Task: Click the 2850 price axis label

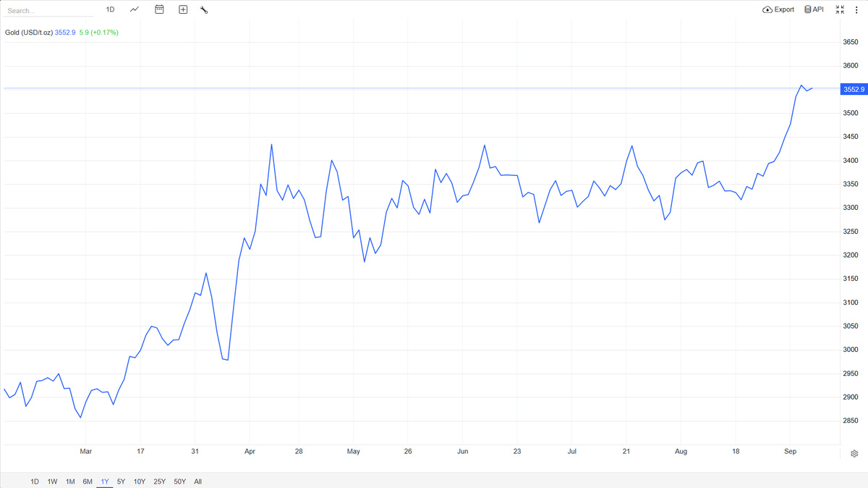Action: click(x=851, y=421)
